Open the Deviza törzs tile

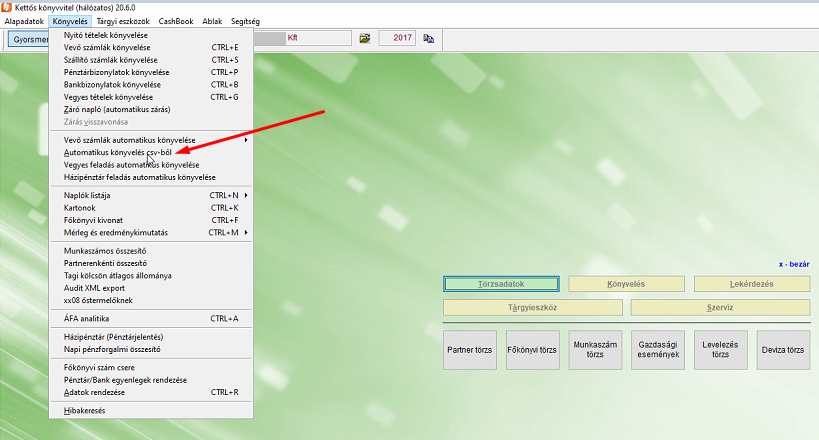pos(783,350)
